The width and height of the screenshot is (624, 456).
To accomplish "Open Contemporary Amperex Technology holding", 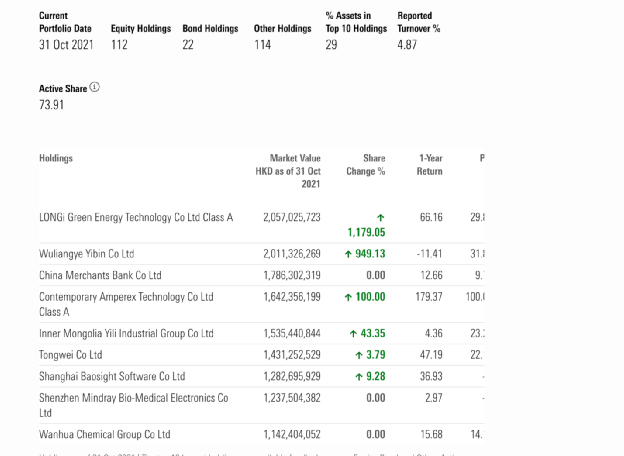I will [126, 297].
